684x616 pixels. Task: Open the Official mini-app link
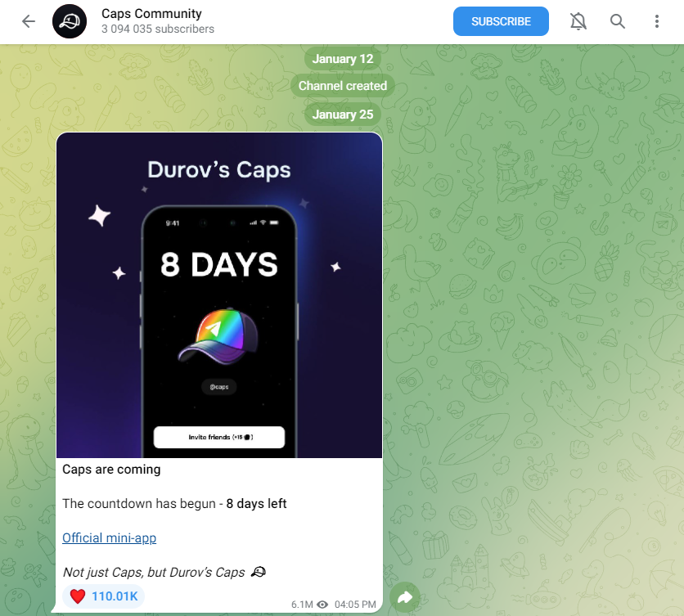109,538
